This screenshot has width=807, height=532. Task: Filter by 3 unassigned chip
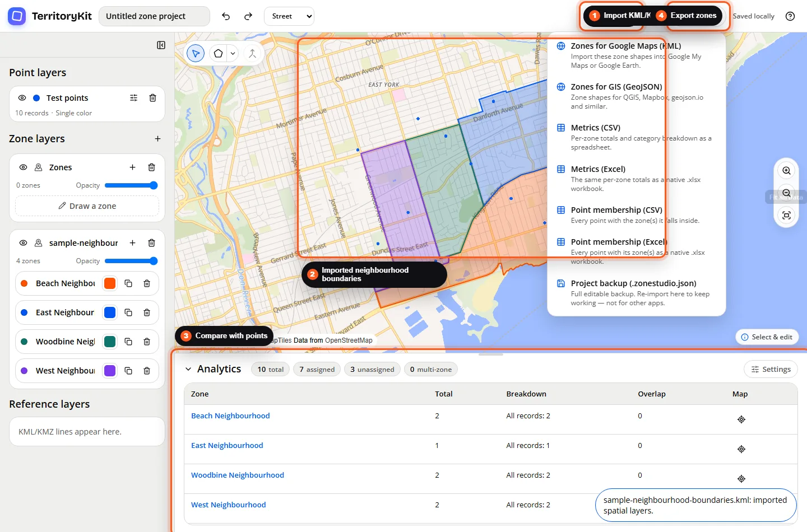click(x=372, y=369)
